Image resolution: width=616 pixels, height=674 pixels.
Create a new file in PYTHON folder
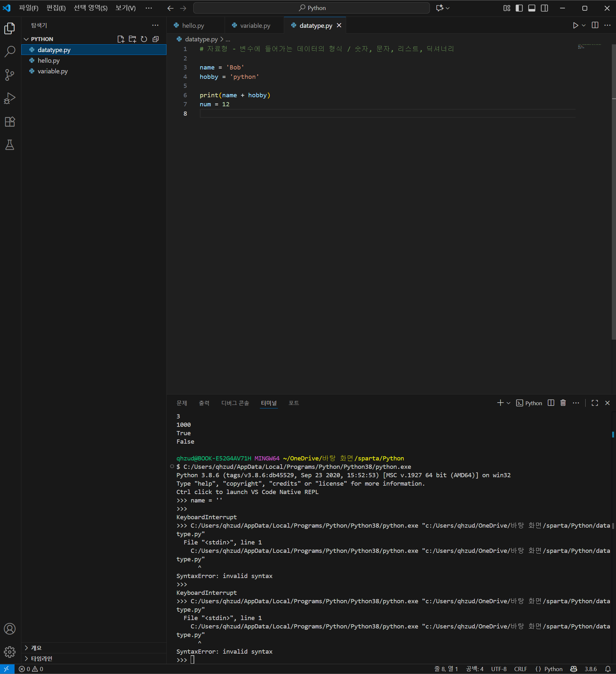tap(121, 39)
